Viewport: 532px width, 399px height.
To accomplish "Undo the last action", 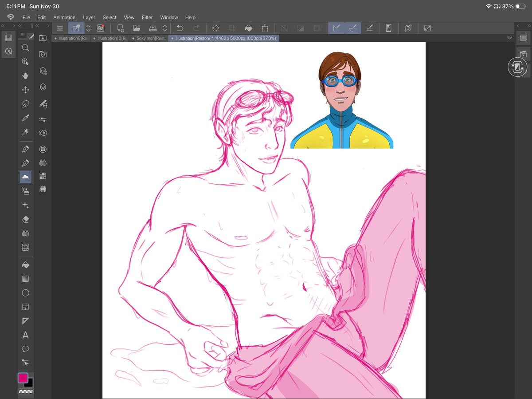I will coord(180,28).
